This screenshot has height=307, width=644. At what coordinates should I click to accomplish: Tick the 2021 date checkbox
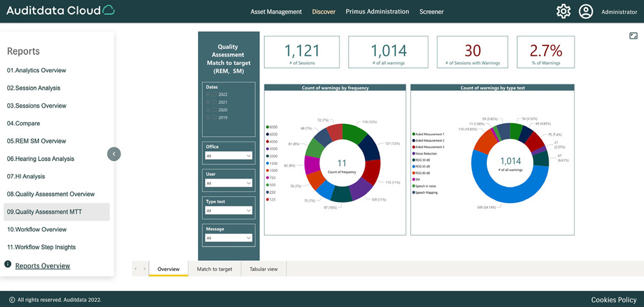[214, 102]
